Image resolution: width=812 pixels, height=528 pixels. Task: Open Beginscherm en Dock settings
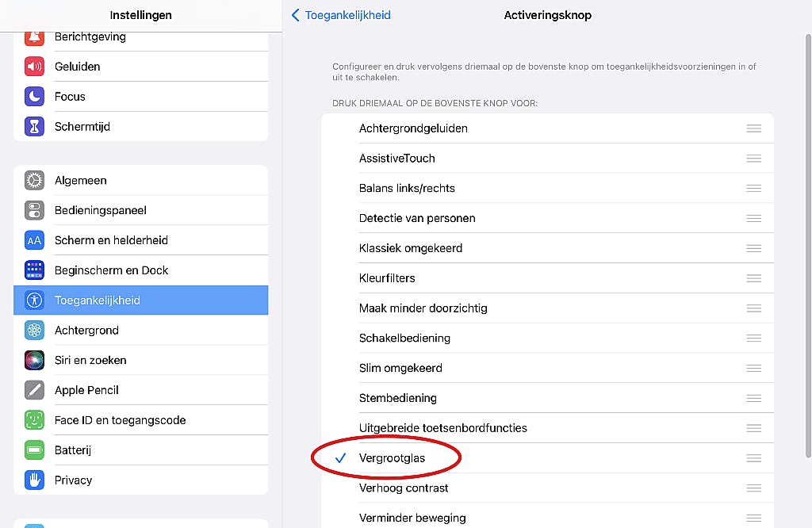click(x=111, y=270)
